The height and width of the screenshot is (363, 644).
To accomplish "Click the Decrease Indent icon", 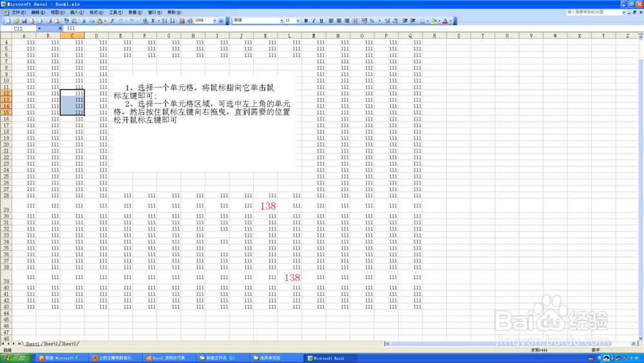I will tap(404, 21).
